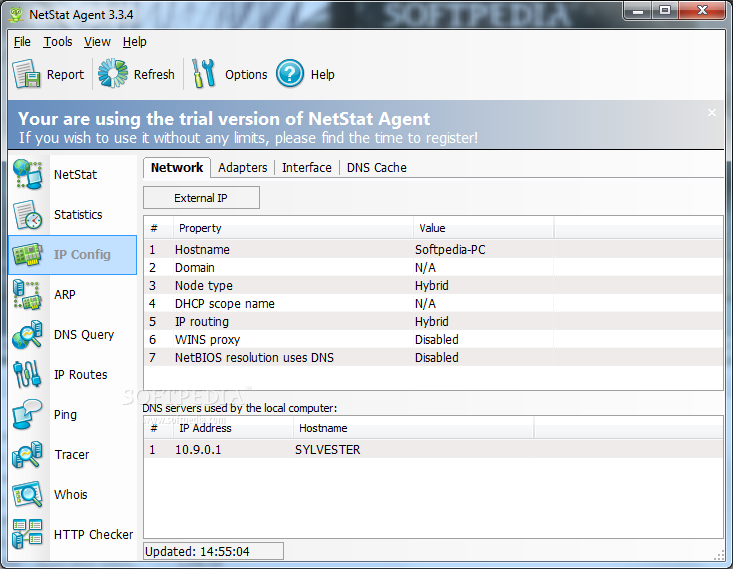Sort DNS servers by Hostname header

click(x=413, y=428)
